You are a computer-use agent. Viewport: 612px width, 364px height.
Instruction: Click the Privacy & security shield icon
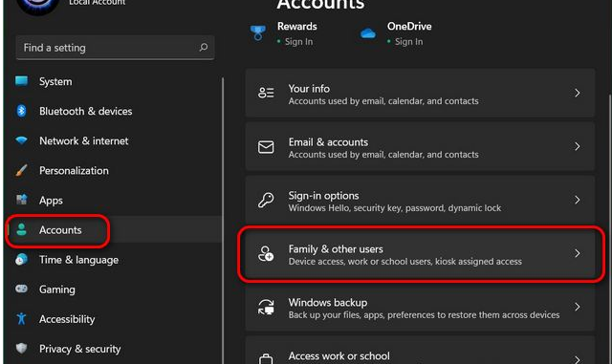click(x=21, y=349)
